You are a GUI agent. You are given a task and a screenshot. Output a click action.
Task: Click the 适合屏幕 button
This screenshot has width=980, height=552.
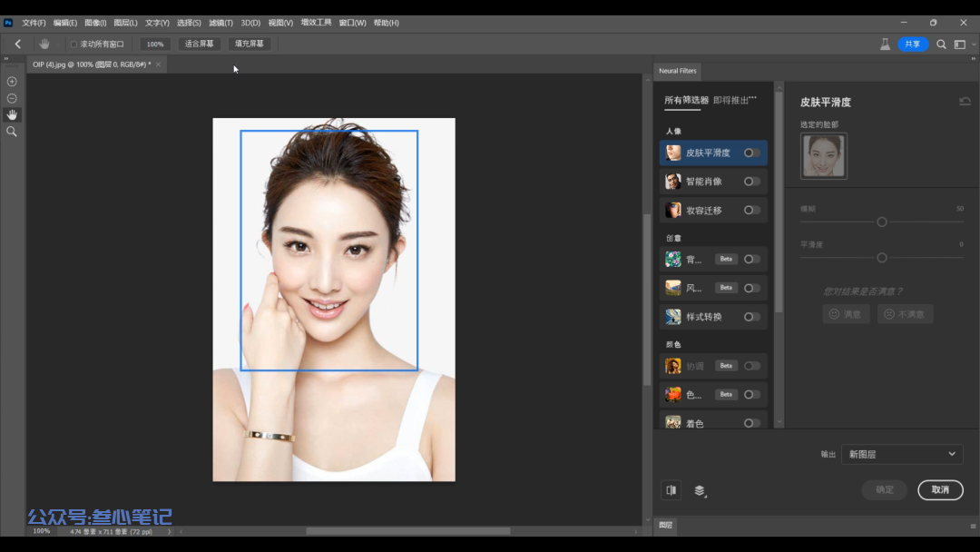(200, 44)
